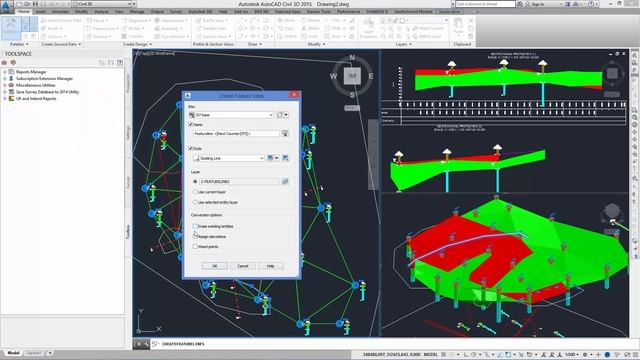Viewport: 640px width, 360px height.
Task: Expand the Create Design panel
Action: (x=137, y=44)
